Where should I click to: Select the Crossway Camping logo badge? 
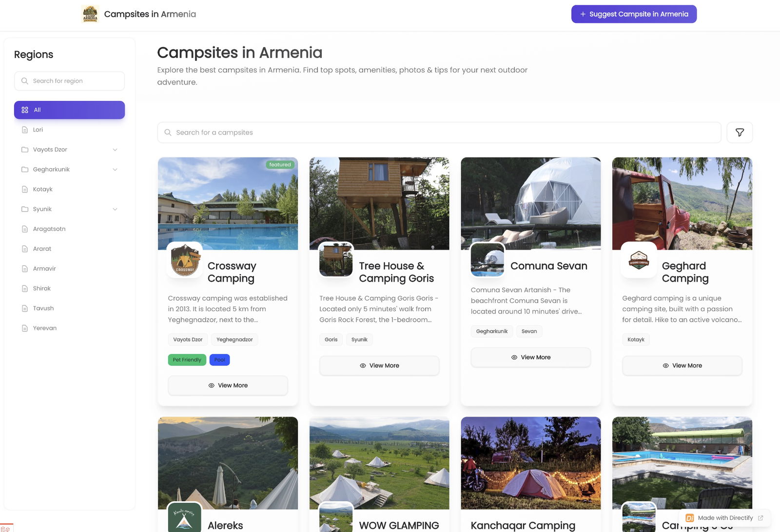click(184, 261)
